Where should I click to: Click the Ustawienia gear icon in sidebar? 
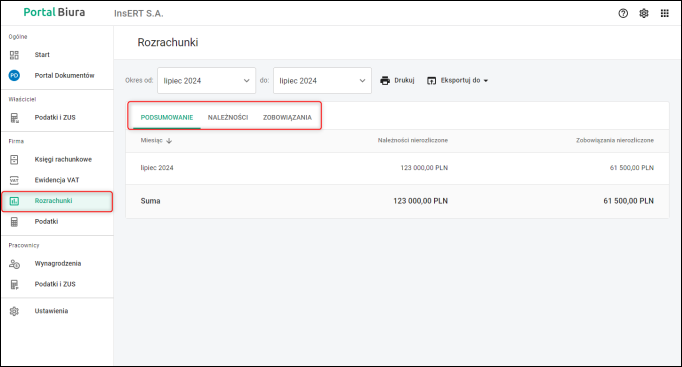(14, 311)
